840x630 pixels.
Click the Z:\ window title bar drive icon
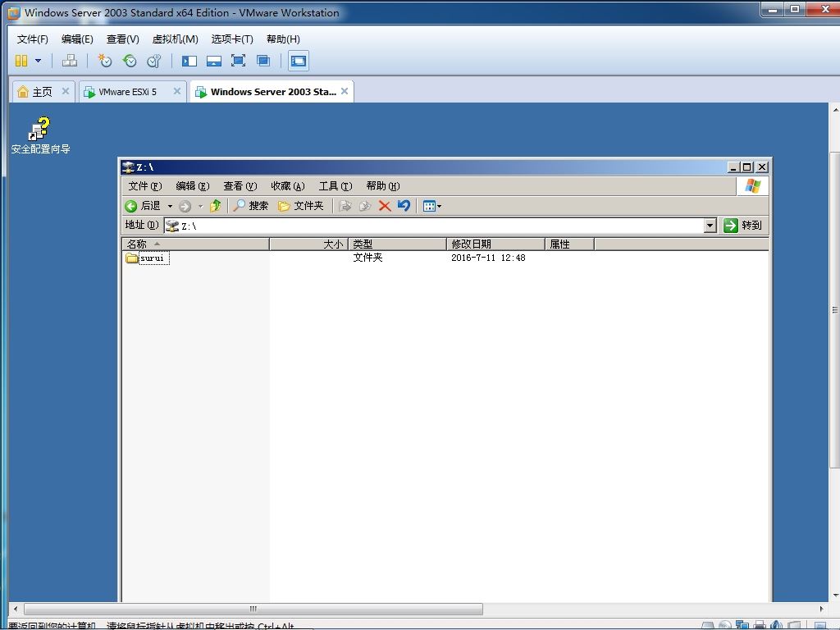pyautogui.click(x=128, y=167)
